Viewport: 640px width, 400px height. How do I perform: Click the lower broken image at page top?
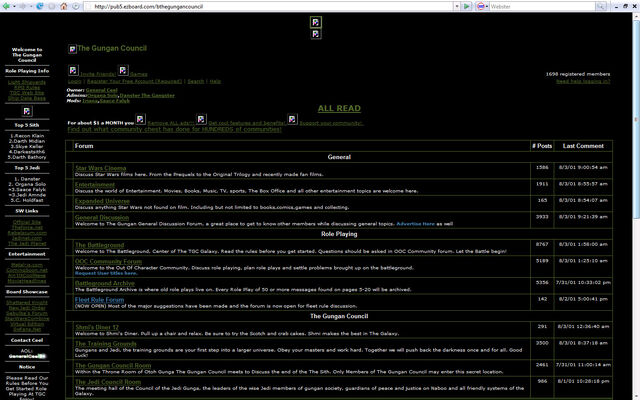tap(316, 34)
